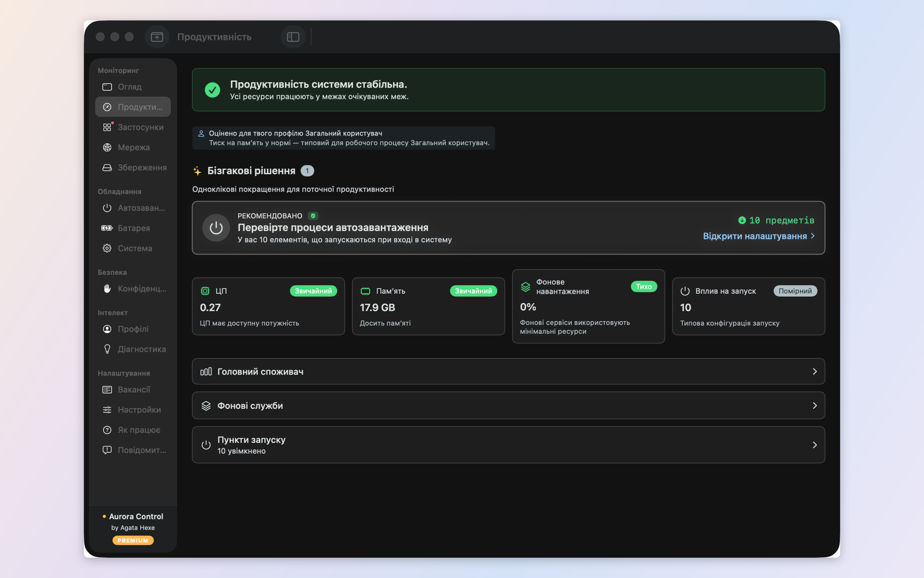Open Збереження storage section

[133, 167]
